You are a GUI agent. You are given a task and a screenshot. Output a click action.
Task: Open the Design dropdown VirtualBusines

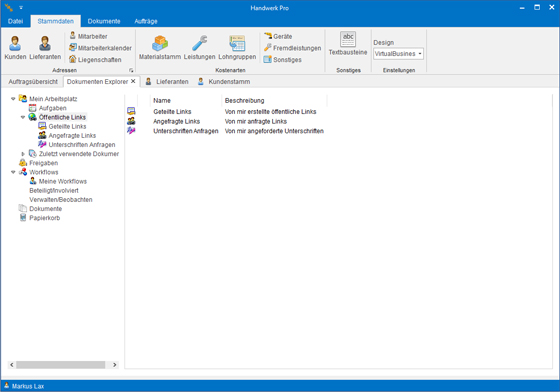click(x=398, y=54)
